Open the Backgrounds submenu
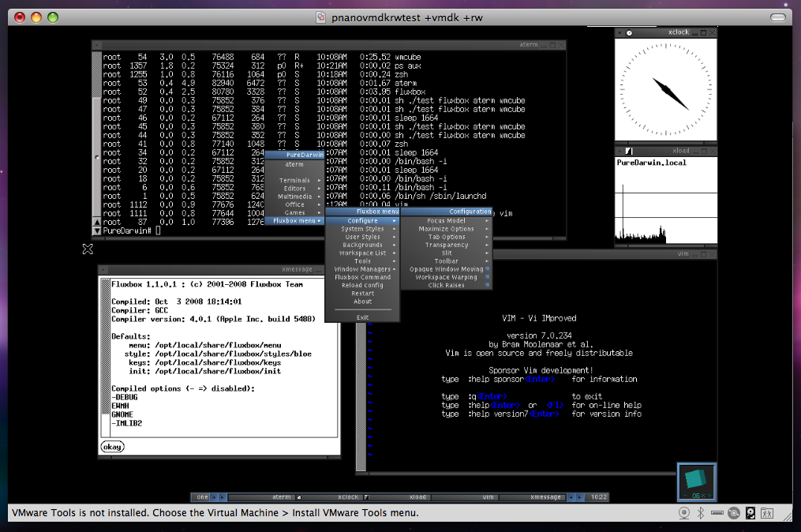This screenshot has height=532, width=801. [363, 245]
